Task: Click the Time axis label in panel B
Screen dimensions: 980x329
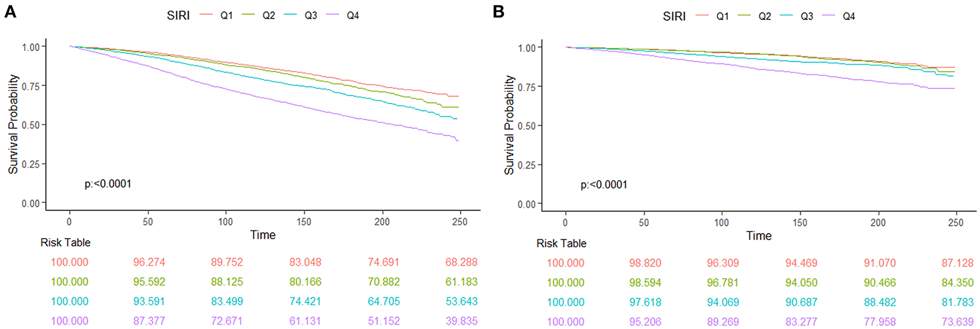Action: (x=759, y=236)
